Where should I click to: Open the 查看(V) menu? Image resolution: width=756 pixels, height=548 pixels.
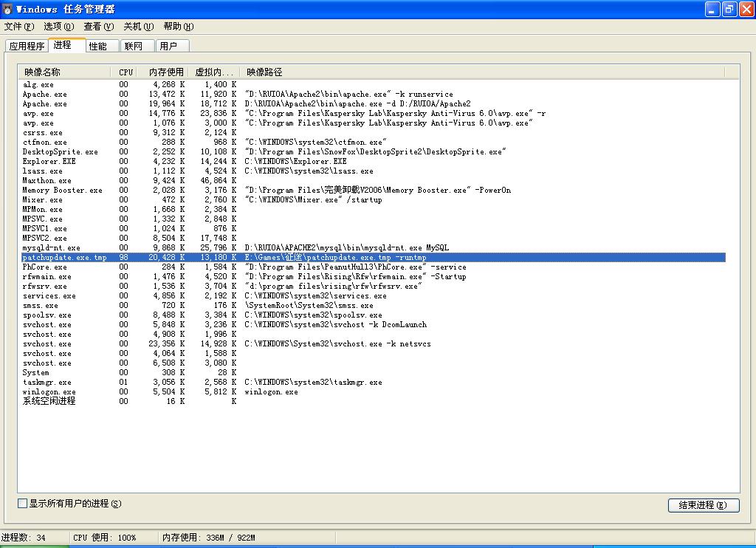(x=99, y=27)
